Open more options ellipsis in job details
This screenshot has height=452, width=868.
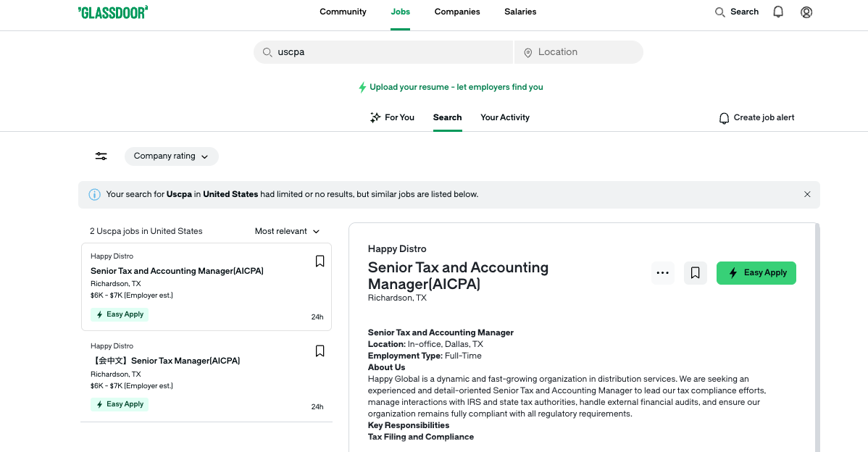[662, 273]
